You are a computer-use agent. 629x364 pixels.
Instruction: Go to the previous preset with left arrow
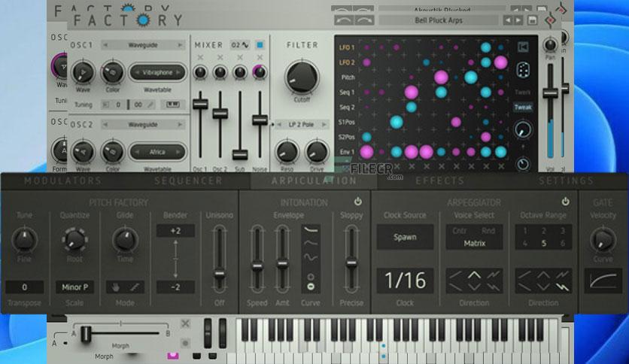pos(508,20)
